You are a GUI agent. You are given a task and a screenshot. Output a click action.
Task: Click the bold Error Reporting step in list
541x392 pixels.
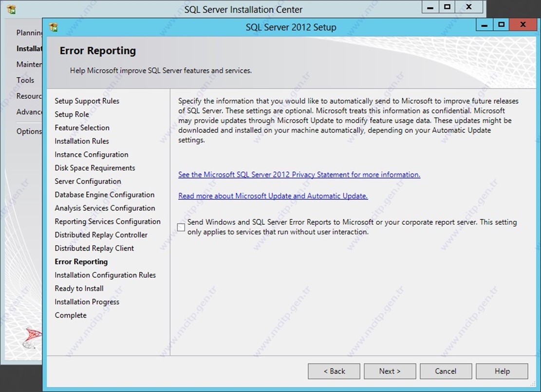(81, 262)
